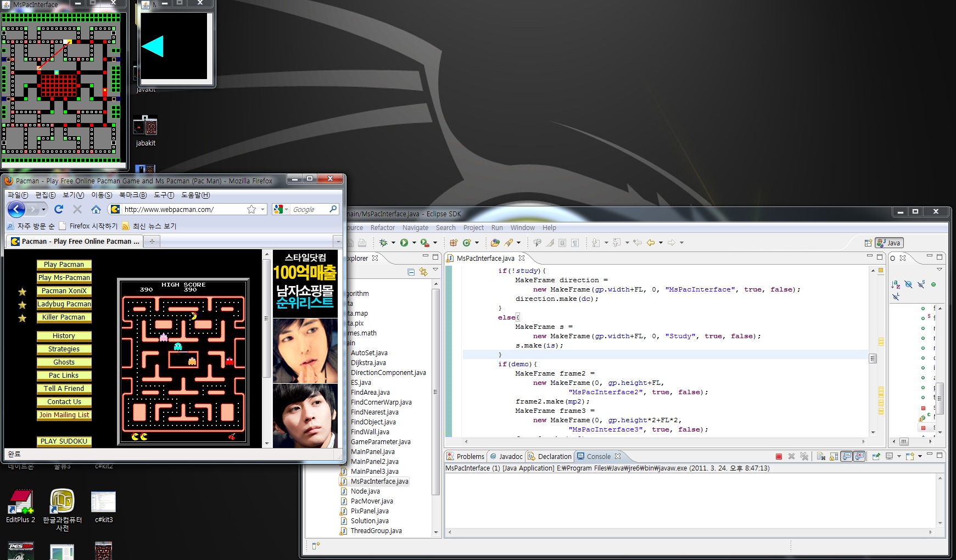The image size is (956, 560).
Task: Toggle Scroll Lock in the Console
Action: point(834,456)
